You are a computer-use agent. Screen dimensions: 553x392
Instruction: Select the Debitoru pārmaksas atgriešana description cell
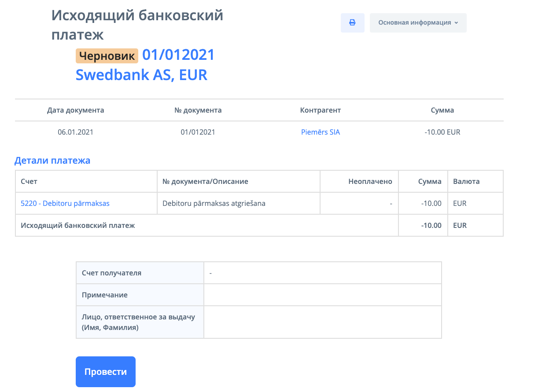click(214, 203)
